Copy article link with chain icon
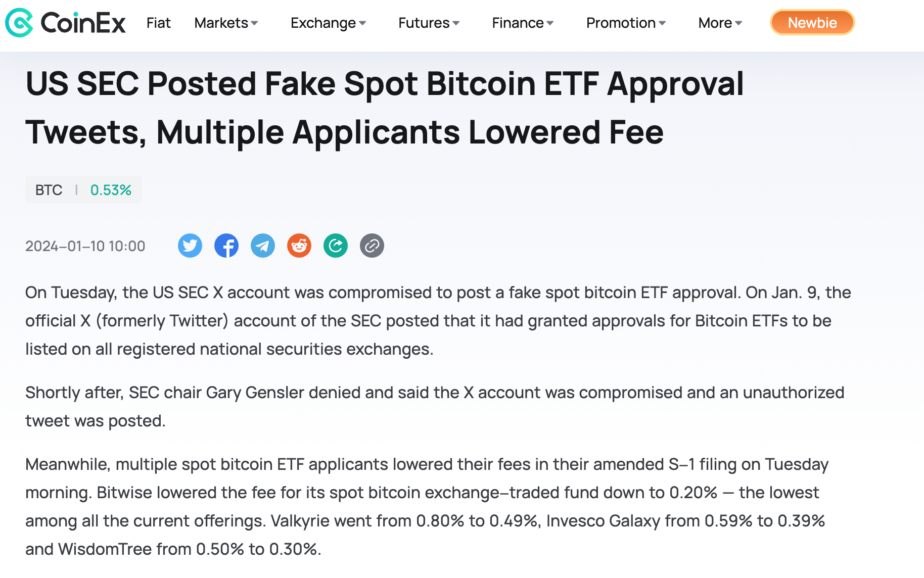Viewport: 924px width, 578px height. tap(372, 246)
